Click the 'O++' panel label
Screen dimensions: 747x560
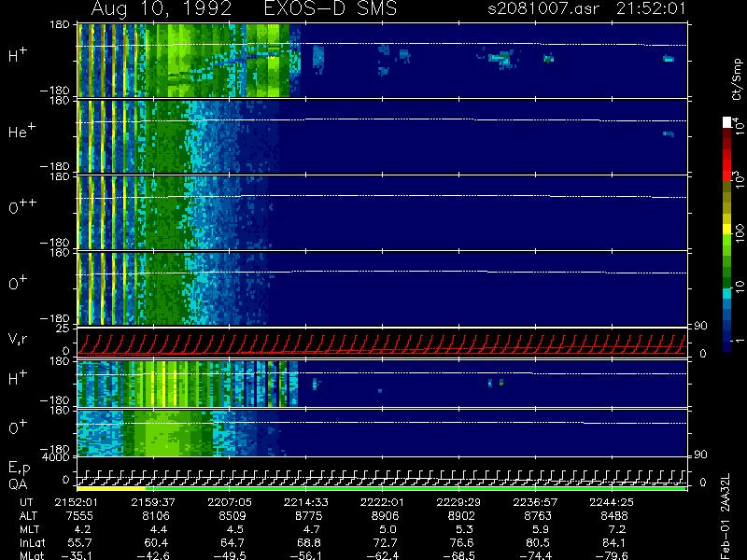tap(22, 207)
